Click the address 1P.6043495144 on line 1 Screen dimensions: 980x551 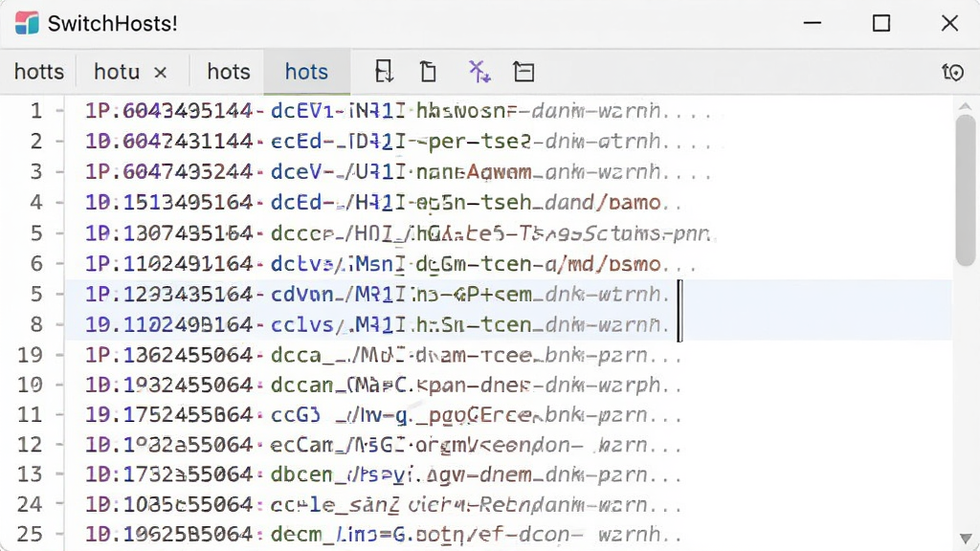coord(168,111)
